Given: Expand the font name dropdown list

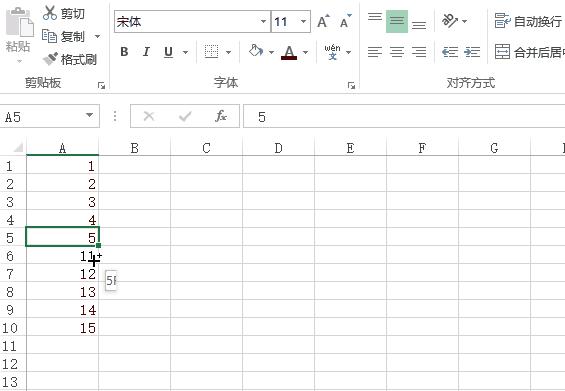Looking at the screenshot, I should tap(264, 22).
